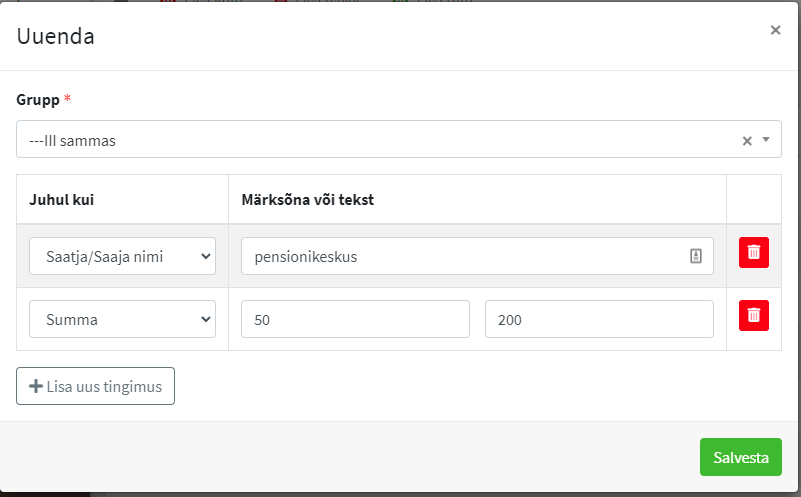Open the Summa condition type dropdown
The image size is (801, 497).
pyautogui.click(x=123, y=319)
